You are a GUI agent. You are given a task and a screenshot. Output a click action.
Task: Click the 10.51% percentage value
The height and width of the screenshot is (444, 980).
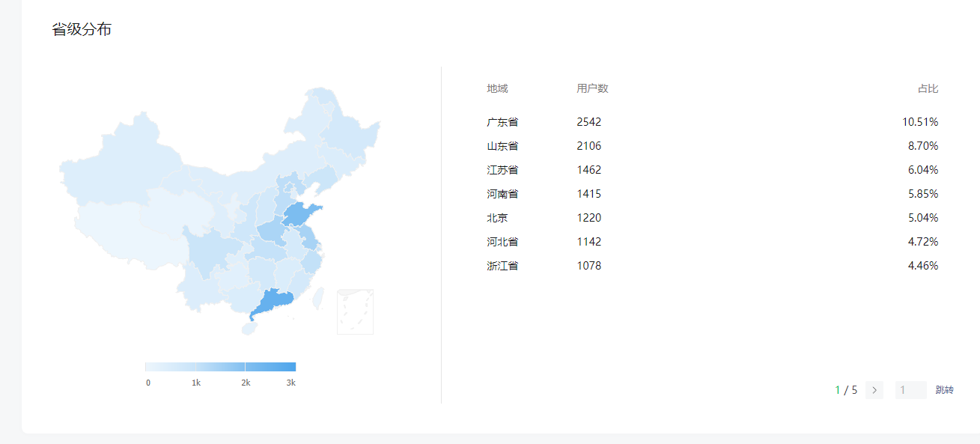[x=920, y=122]
